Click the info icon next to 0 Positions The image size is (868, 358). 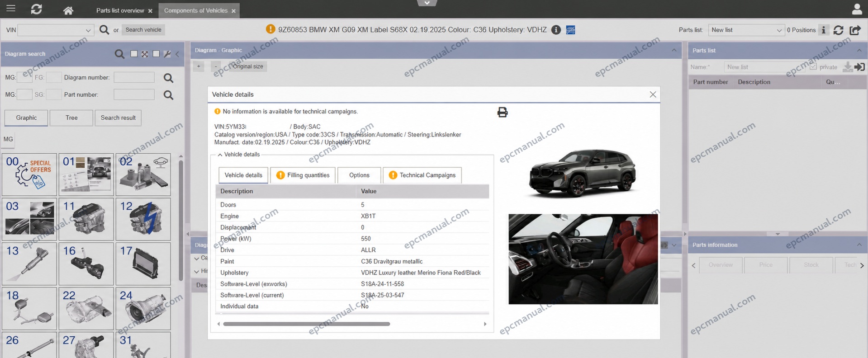tap(824, 30)
